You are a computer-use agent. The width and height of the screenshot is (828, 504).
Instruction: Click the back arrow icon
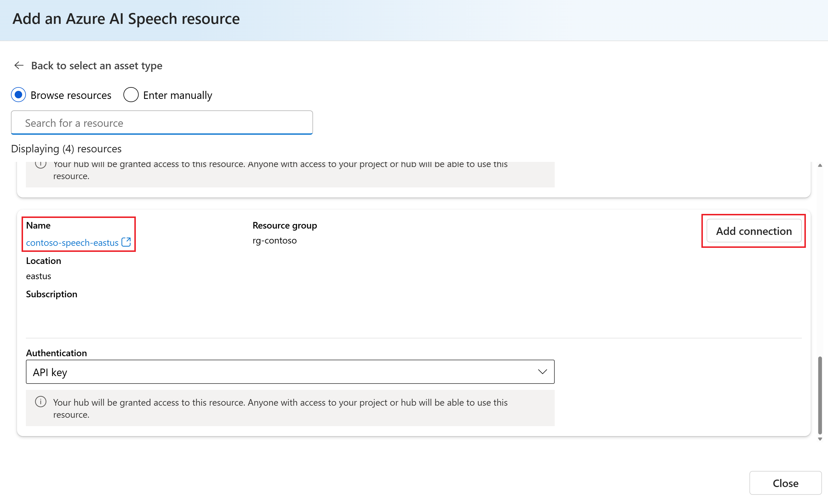(x=19, y=65)
